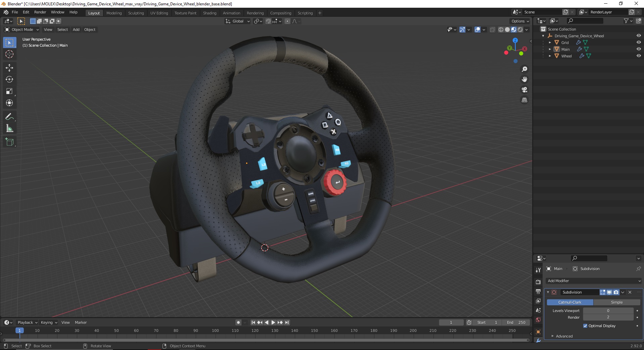644x350 pixels.
Task: Open the Object properties tab
Action: (538, 332)
